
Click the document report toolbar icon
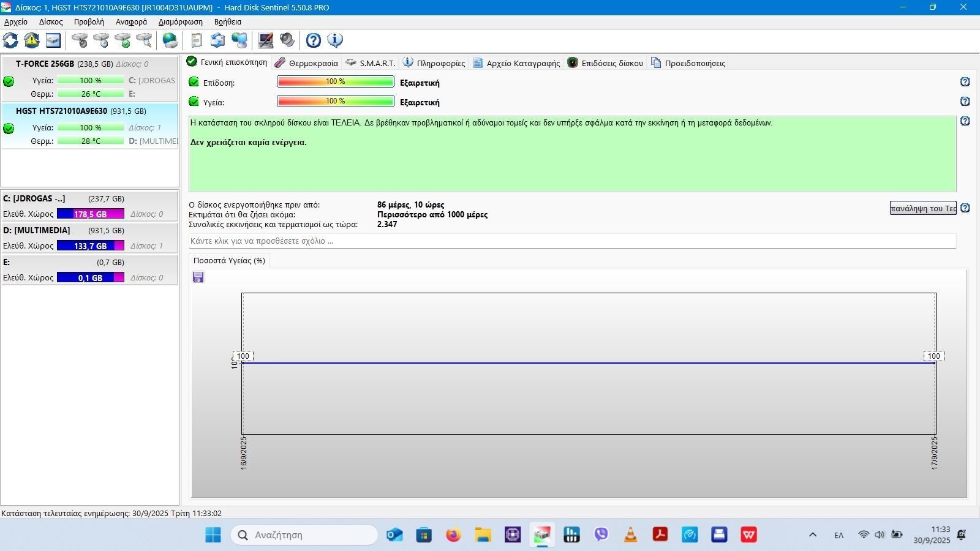[x=197, y=40]
